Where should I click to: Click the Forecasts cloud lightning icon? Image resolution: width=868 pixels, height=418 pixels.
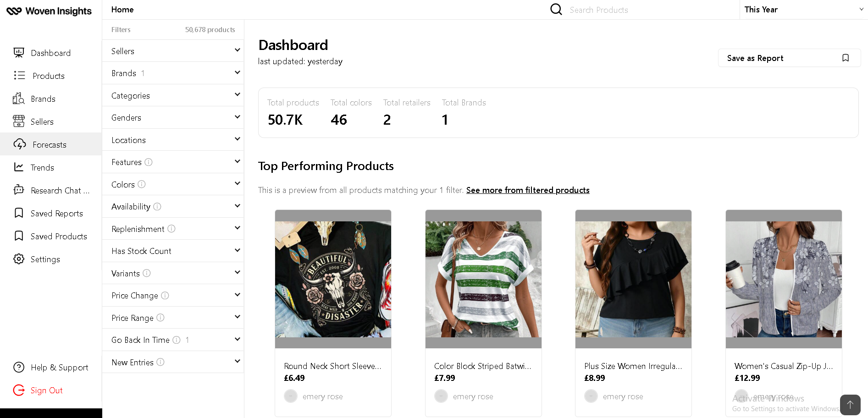click(x=19, y=144)
